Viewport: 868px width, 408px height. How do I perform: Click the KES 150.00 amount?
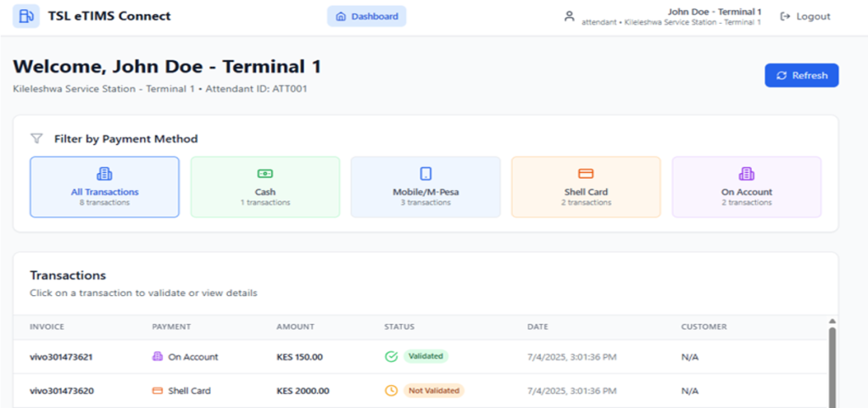(x=299, y=357)
